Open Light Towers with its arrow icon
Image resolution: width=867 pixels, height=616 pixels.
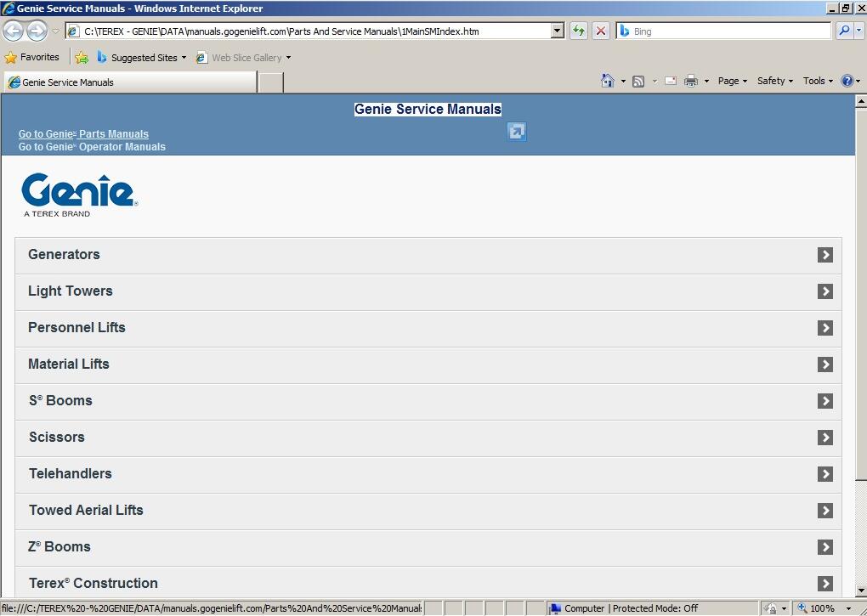pos(825,291)
